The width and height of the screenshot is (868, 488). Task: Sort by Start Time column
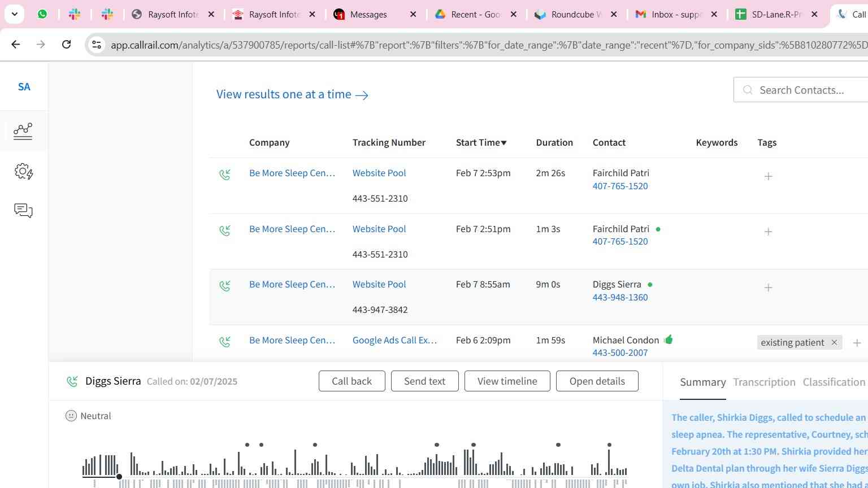[481, 142]
